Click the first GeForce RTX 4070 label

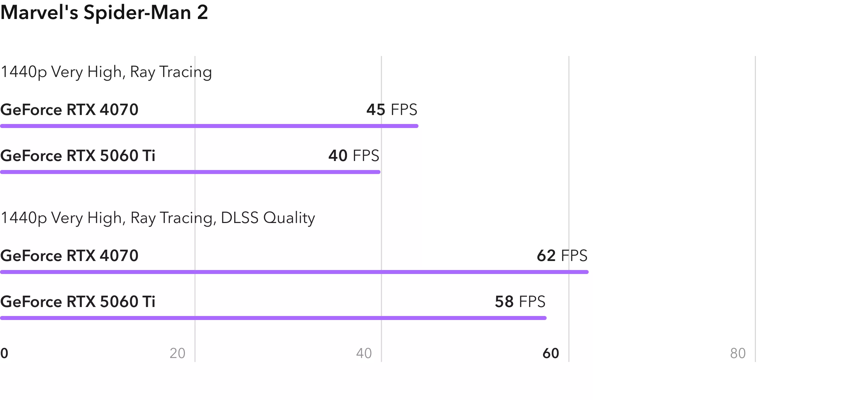tap(69, 110)
